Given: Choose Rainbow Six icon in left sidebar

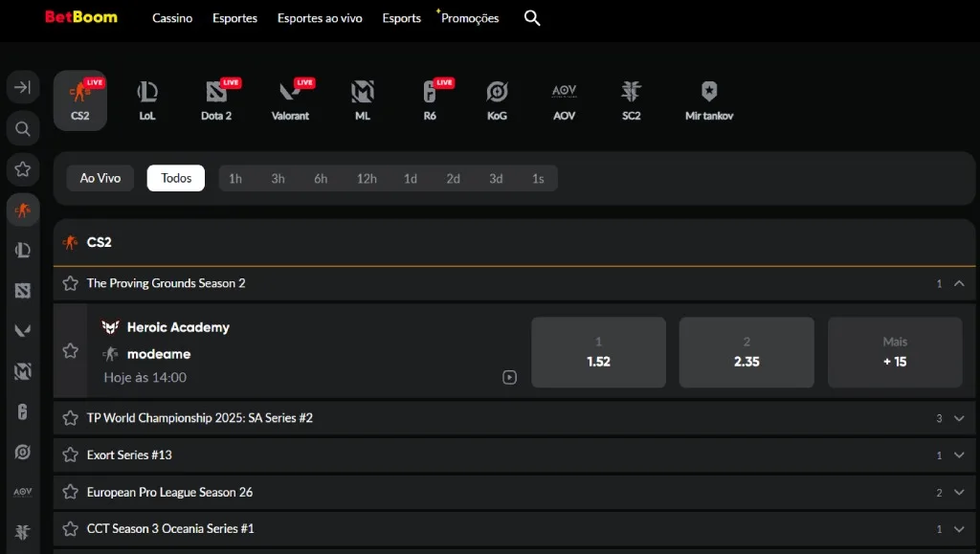Looking at the screenshot, I should click(23, 411).
